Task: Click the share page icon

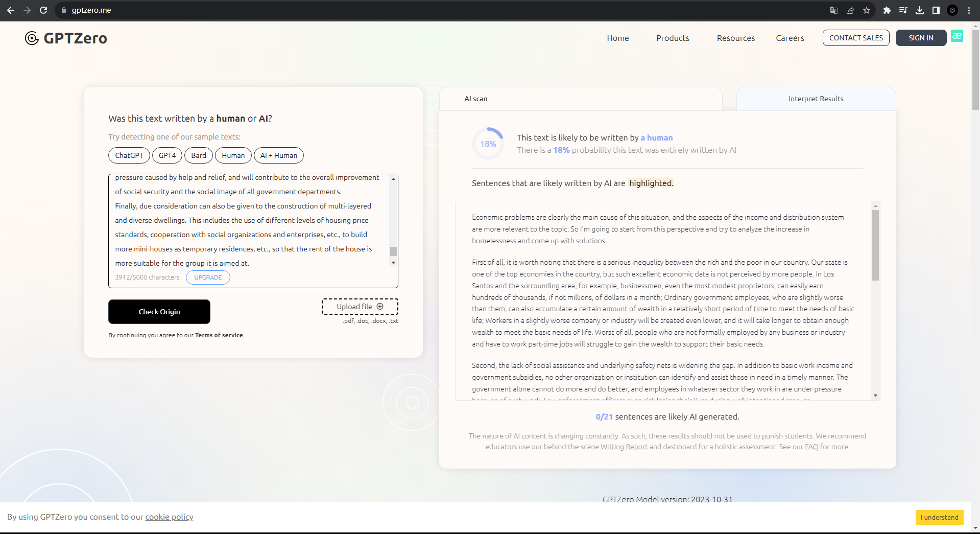Action: [850, 10]
